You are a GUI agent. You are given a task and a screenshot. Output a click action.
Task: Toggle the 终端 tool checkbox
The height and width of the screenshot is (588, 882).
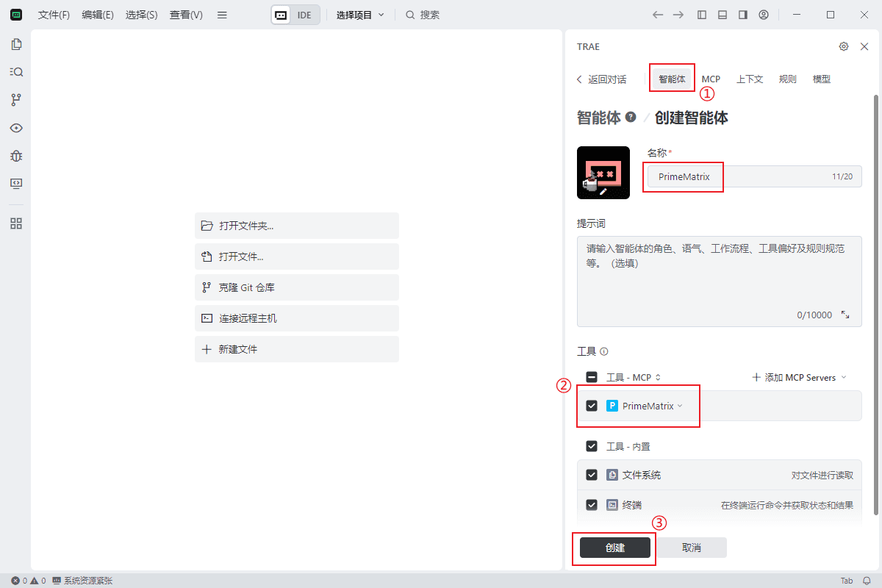coord(592,505)
